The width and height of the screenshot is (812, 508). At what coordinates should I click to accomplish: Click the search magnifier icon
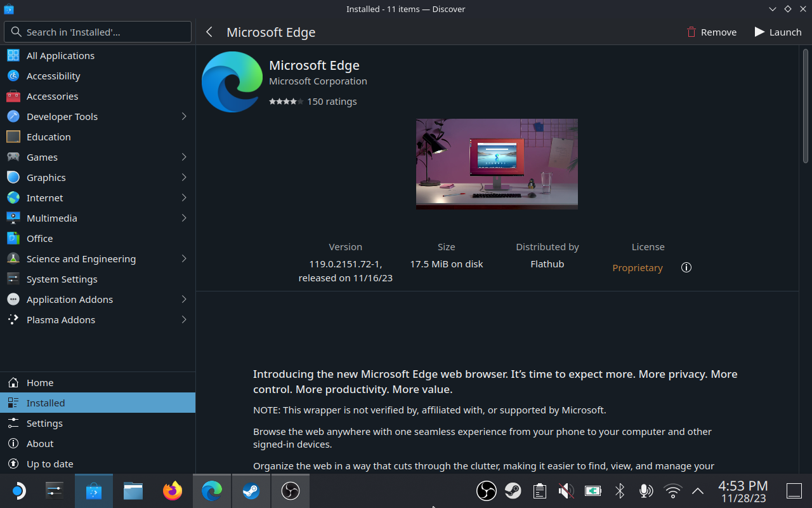click(17, 32)
